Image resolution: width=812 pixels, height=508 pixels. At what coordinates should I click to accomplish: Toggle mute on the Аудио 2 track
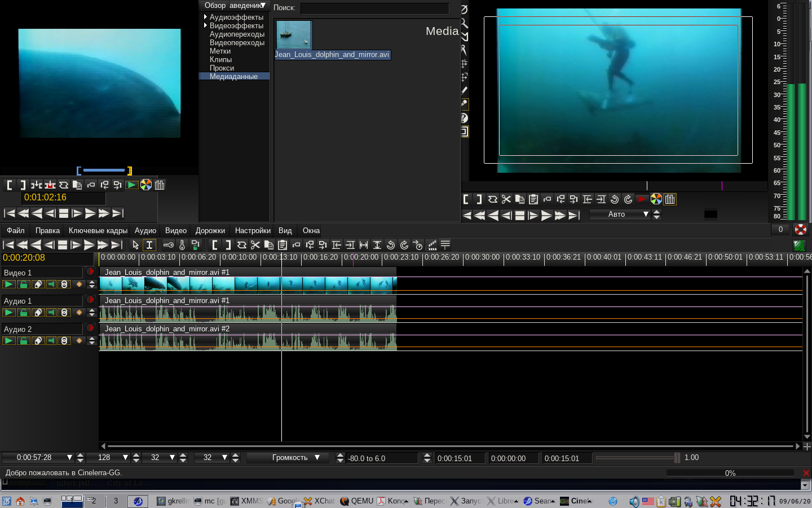pos(51,341)
